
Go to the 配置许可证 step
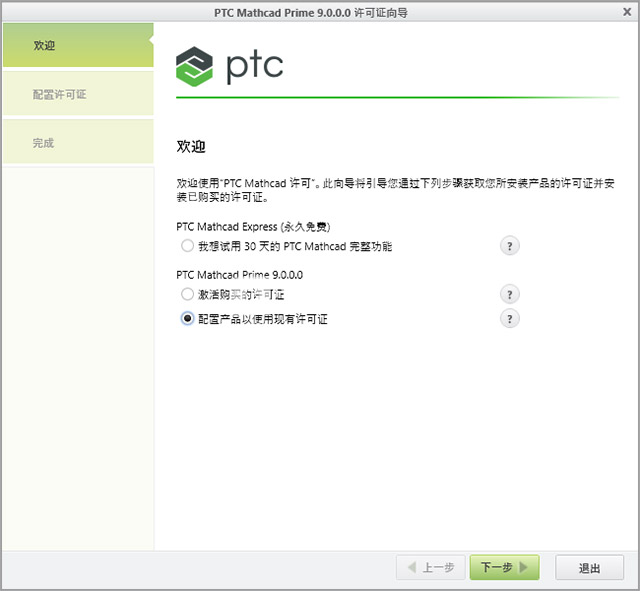click(x=78, y=93)
